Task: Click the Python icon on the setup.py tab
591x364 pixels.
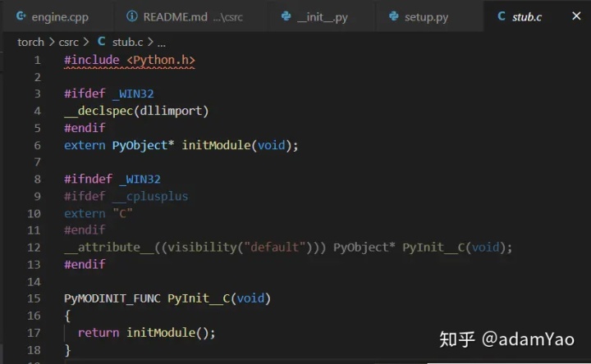Action: coord(393,16)
